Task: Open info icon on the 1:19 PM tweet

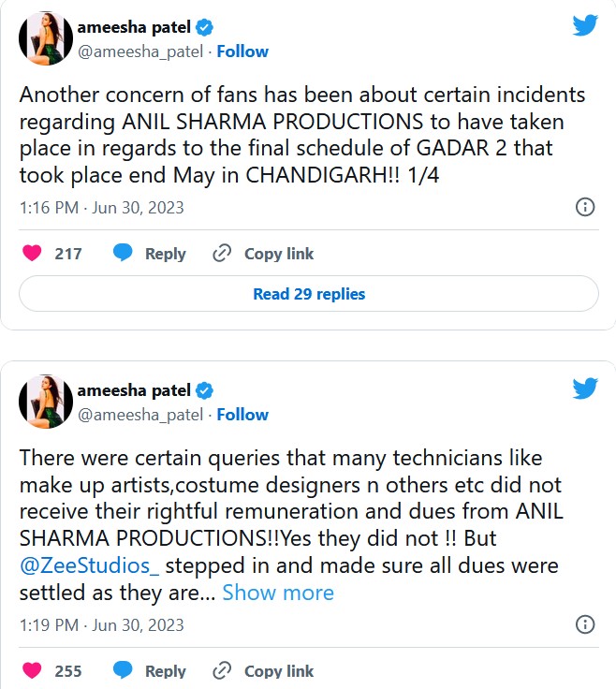Action: (584, 624)
